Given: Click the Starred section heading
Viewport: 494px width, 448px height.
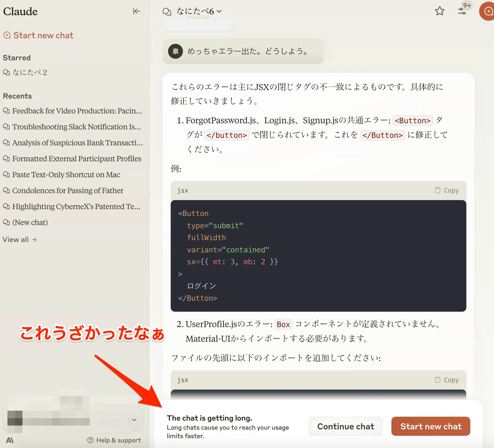Looking at the screenshot, I should tap(17, 58).
